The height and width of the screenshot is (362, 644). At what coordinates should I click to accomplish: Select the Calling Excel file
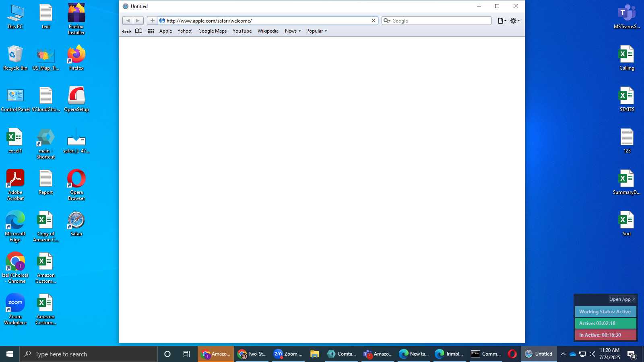[627, 58]
